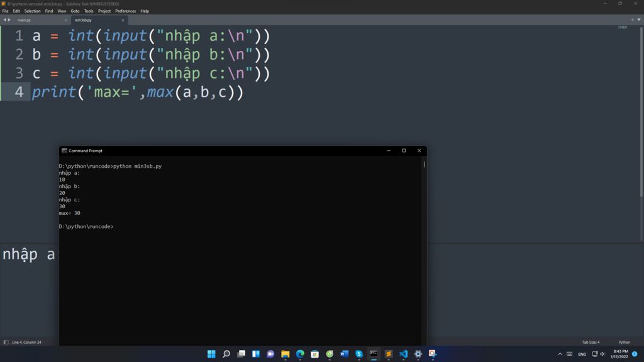The width and height of the screenshot is (644, 362).
Task: Show hidden system tray icons
Action: 560,354
